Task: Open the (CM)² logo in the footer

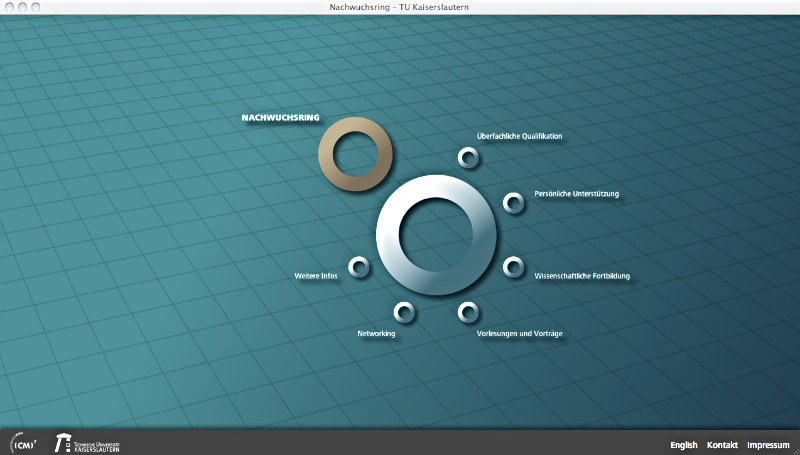Action: click(x=23, y=443)
